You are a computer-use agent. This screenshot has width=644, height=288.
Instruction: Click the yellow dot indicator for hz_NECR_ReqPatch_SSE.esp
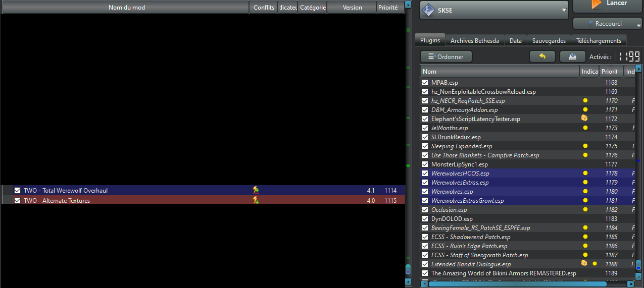tap(585, 101)
